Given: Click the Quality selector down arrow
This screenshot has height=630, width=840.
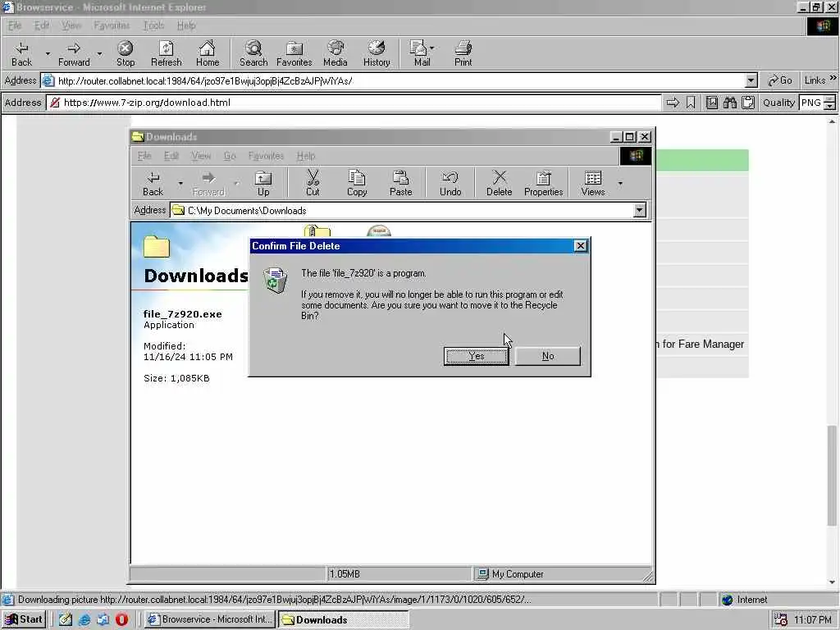Looking at the screenshot, I should 830,106.
